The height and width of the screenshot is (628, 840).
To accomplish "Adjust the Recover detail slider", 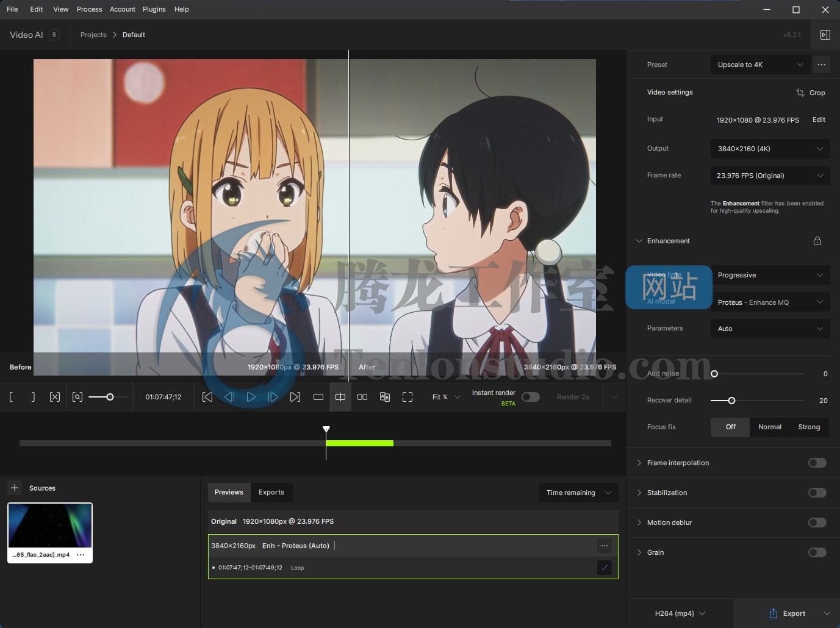I will pos(731,401).
